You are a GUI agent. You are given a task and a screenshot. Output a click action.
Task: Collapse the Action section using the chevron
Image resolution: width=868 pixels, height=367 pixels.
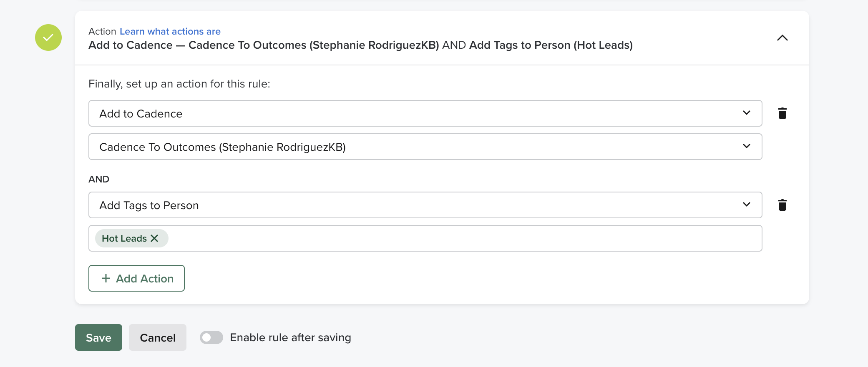pyautogui.click(x=783, y=38)
